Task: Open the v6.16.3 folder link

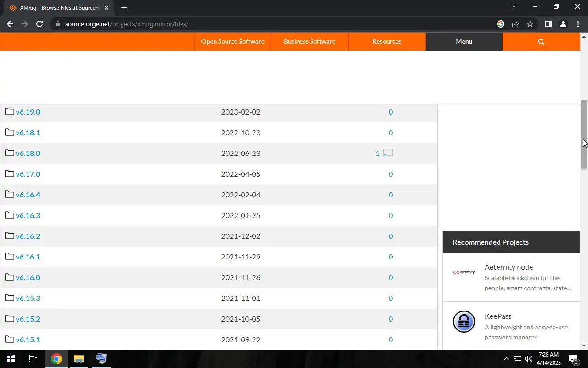Action: click(x=28, y=215)
